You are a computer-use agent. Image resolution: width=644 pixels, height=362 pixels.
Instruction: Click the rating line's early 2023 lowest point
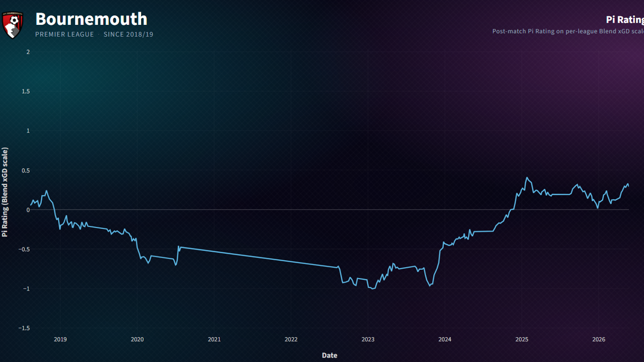click(373, 289)
